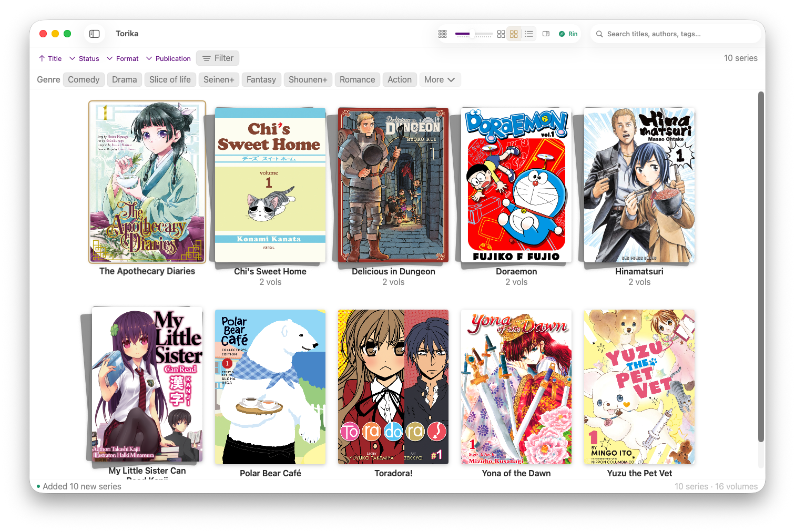Screen dimensions: 795x532
Task: Adjust the cover size slider
Action: (474, 34)
